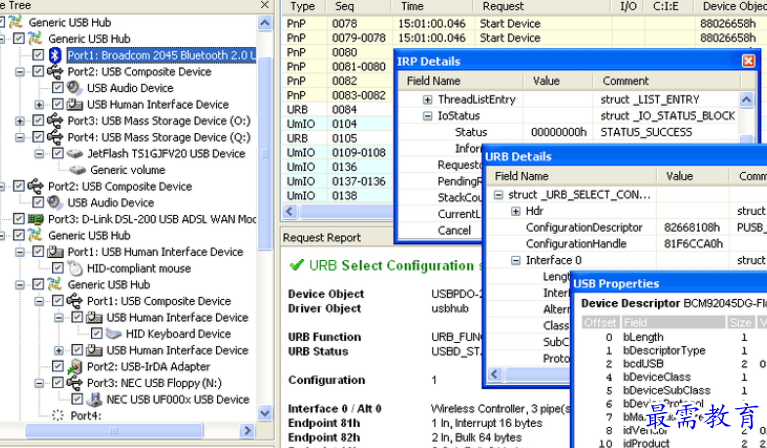
Task: Click the network card icon of D-Link DSL-200
Action: pyautogui.click(x=36, y=219)
